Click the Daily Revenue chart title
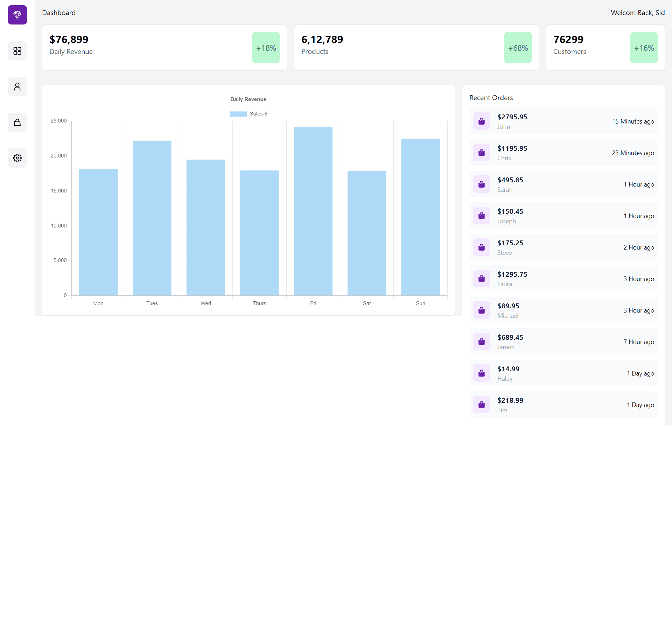This screenshot has width=672, height=638. pos(248,99)
